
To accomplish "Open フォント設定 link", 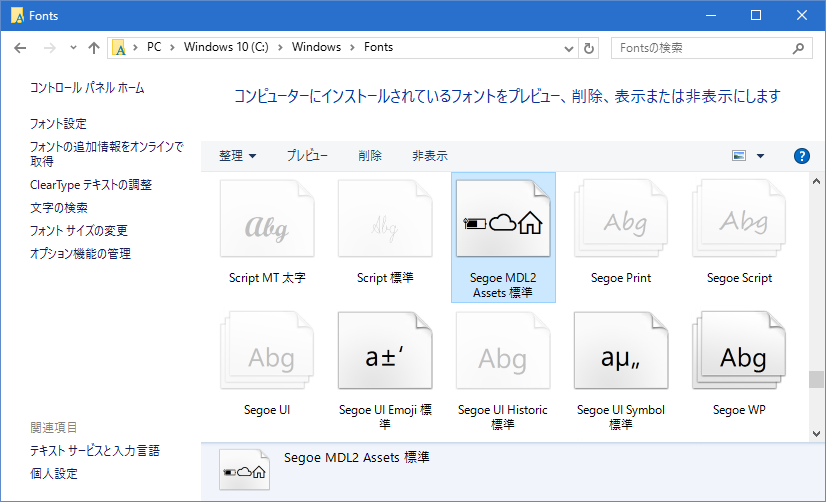I will 58,124.
